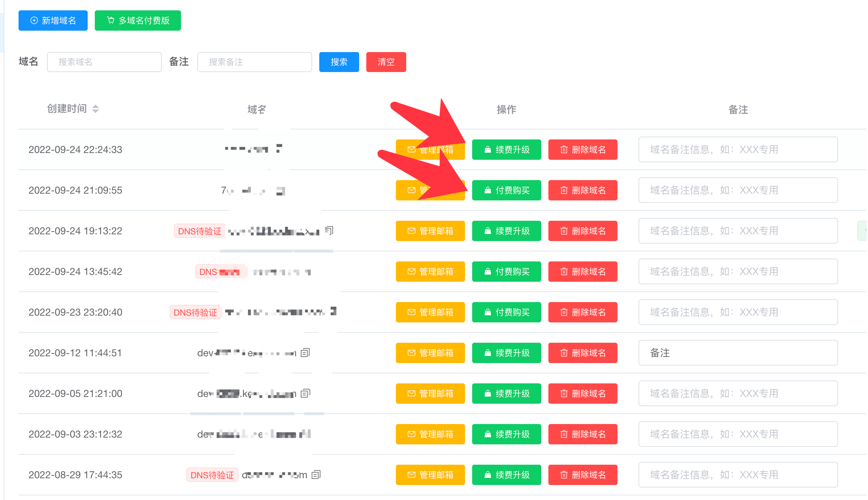
Task: Click 删除域名 in the 2022-09-24 21:09:55 row
Action: point(583,190)
